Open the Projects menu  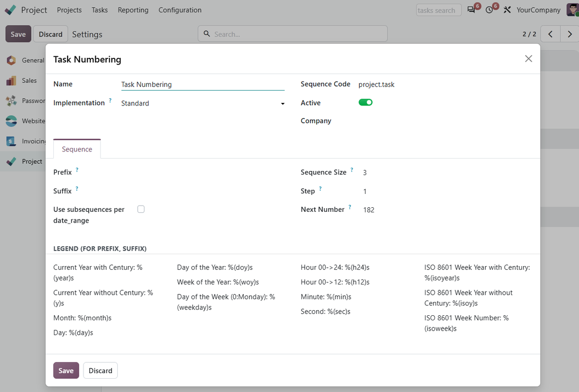[69, 10]
